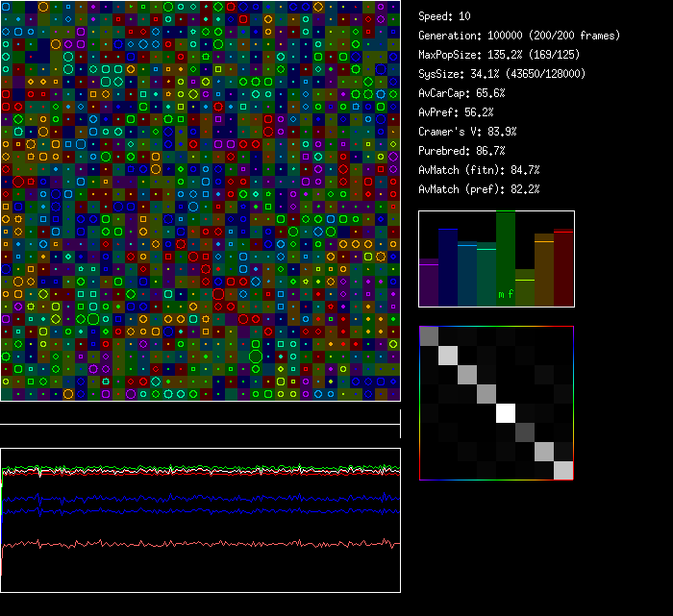Click the empty black strip above the graph
This screenshot has height=616, width=673.
point(200,414)
